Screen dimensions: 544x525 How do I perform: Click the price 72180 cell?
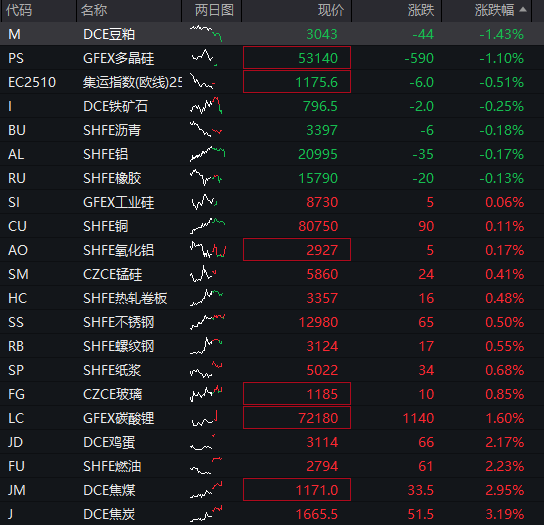click(297, 417)
